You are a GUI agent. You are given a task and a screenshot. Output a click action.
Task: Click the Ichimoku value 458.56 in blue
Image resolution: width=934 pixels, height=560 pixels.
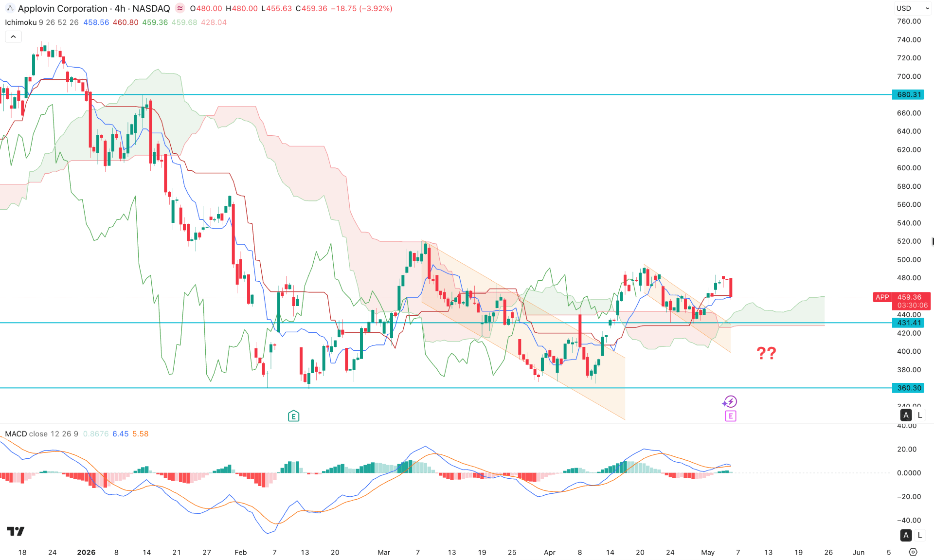pos(96,22)
